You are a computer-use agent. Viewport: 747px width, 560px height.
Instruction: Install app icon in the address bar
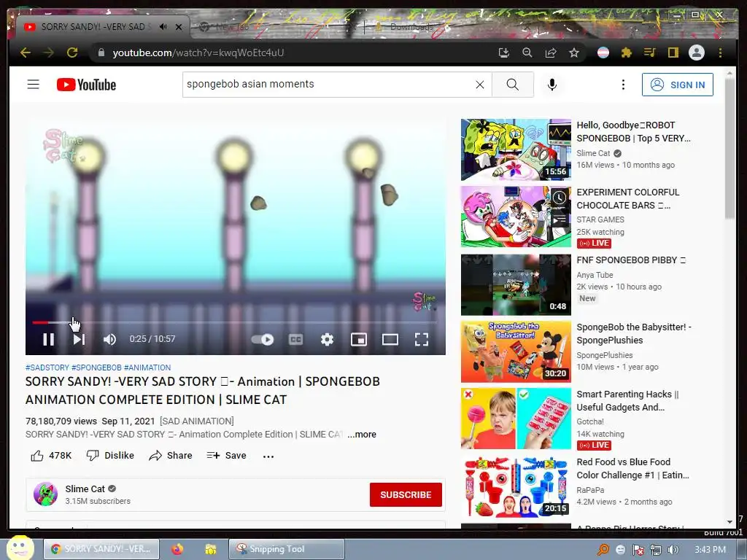504,52
